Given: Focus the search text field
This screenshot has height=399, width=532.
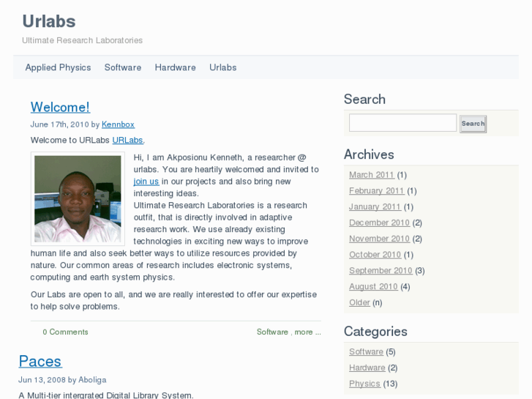Looking at the screenshot, I should [402, 122].
